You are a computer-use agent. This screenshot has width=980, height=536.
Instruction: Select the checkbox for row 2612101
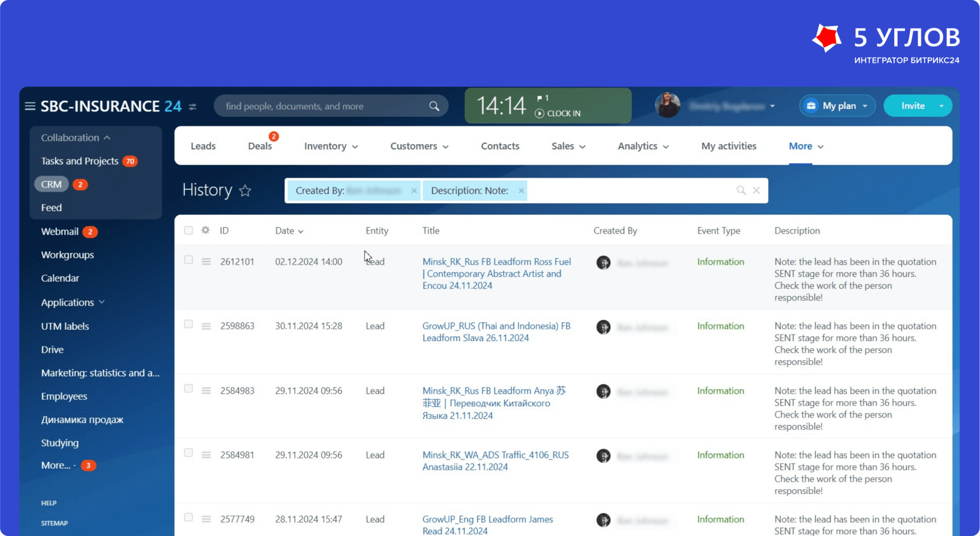pyautogui.click(x=188, y=260)
